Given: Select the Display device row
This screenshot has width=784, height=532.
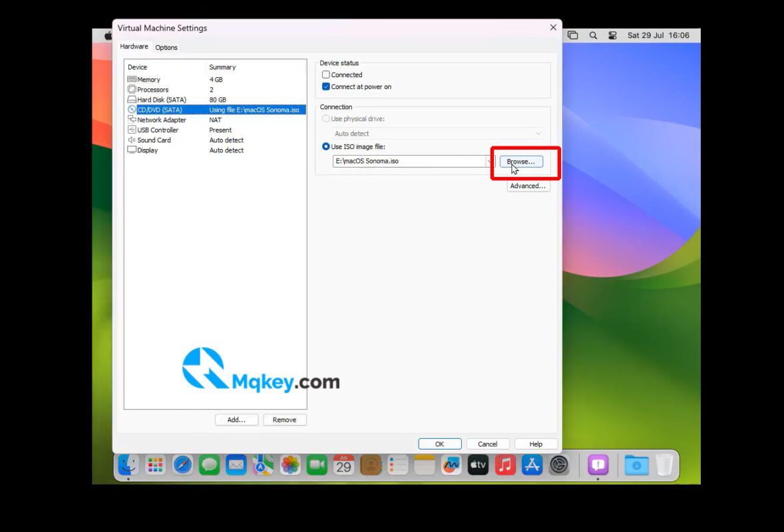Looking at the screenshot, I should pyautogui.click(x=216, y=150).
